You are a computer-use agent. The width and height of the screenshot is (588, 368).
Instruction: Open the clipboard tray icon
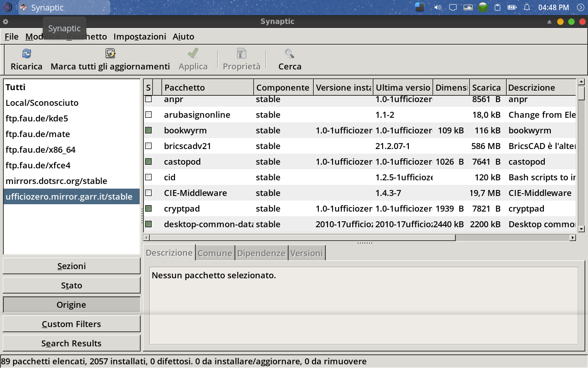click(497, 7)
